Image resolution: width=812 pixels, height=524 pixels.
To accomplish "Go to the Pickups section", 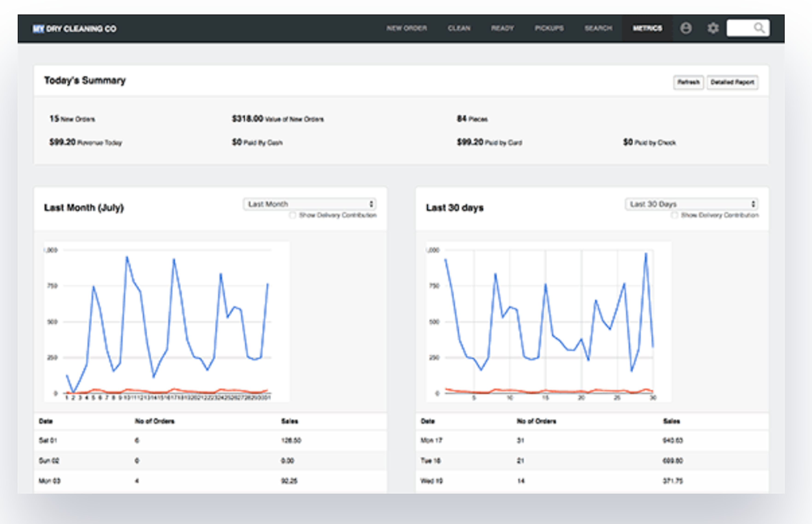I will (x=549, y=28).
